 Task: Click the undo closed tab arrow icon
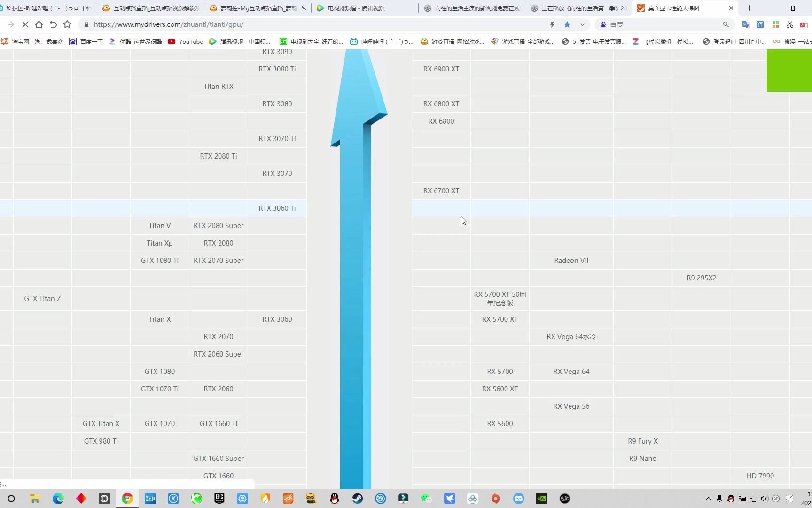[53, 24]
